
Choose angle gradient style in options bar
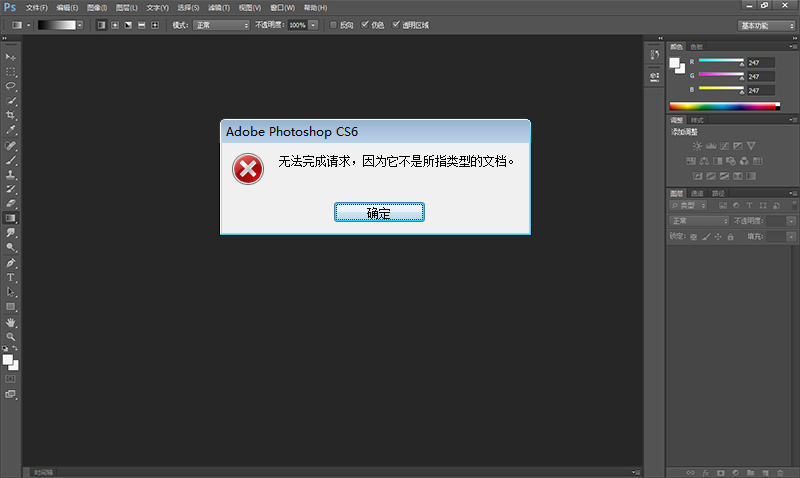pos(128,25)
